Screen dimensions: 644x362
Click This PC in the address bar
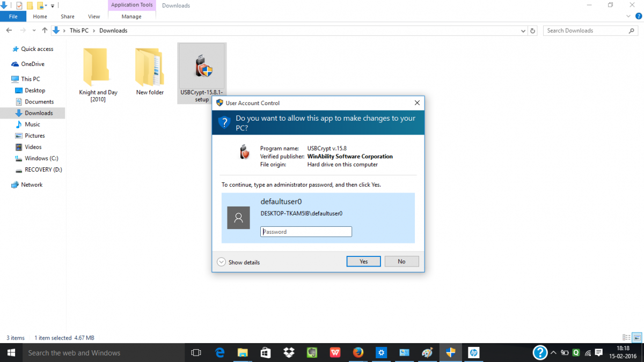79,31
